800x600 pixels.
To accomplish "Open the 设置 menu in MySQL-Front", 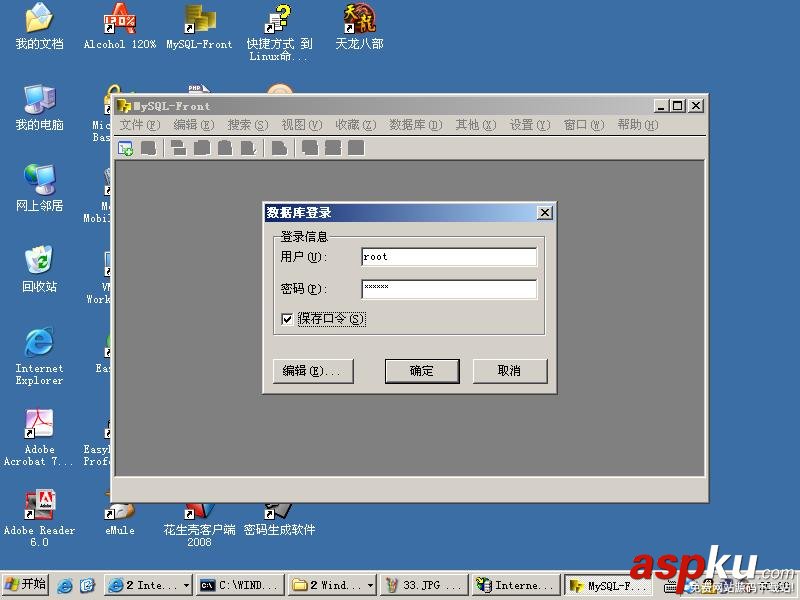I will pyautogui.click(x=530, y=126).
